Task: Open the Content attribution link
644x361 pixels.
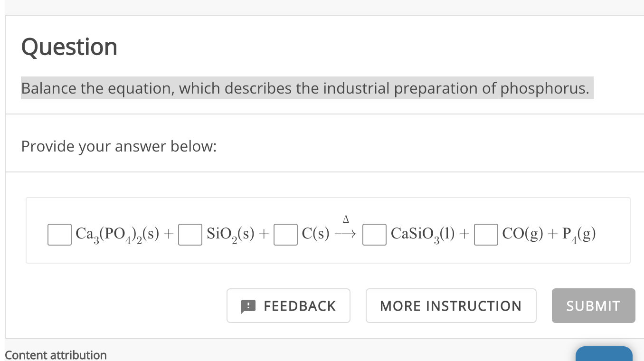Action: 56,355
